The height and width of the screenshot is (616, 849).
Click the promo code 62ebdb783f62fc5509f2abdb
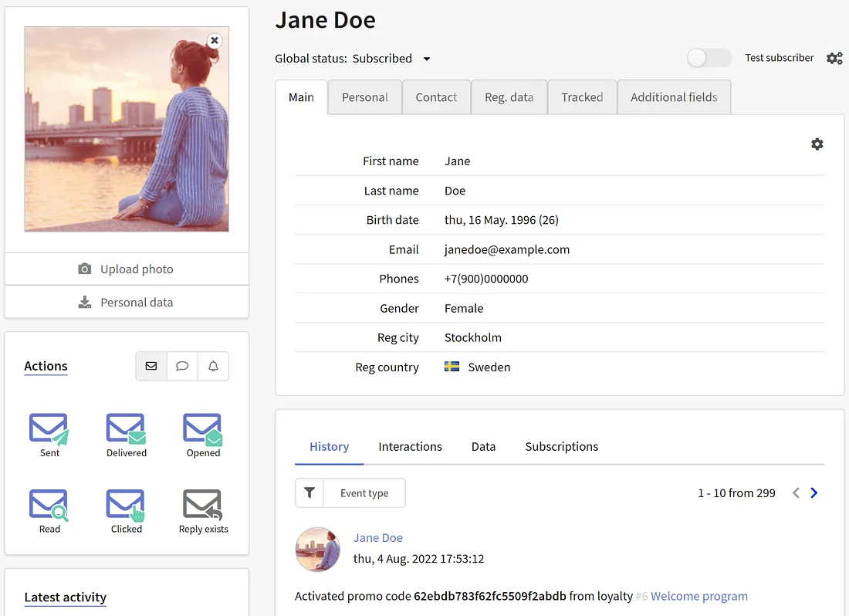click(490, 596)
